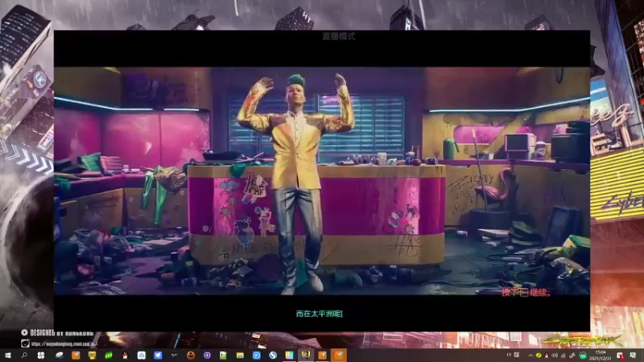Click the yellow-green tray icon
Image resolution: width=644 pixels, height=362 pixels.
point(539,356)
